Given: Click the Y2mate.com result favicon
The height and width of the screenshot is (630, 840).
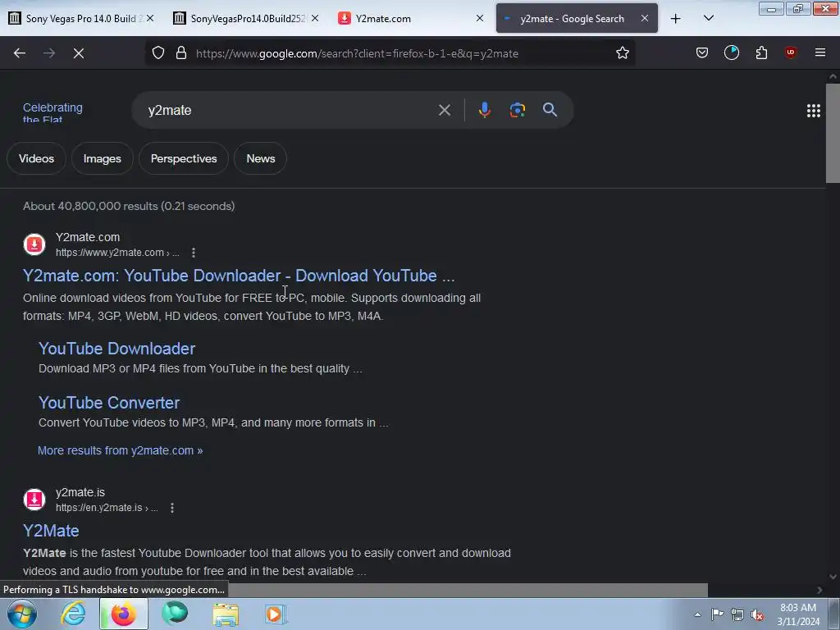Looking at the screenshot, I should coord(34,244).
